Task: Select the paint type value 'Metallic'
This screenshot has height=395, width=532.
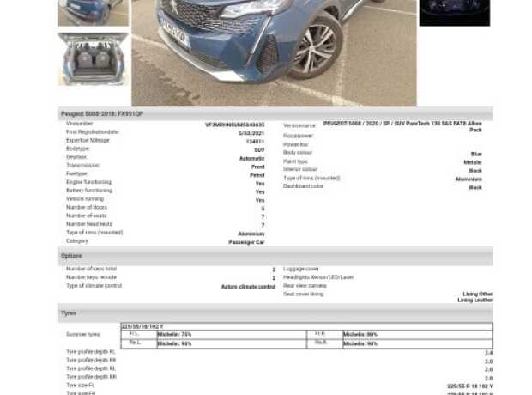Action: coord(473,162)
